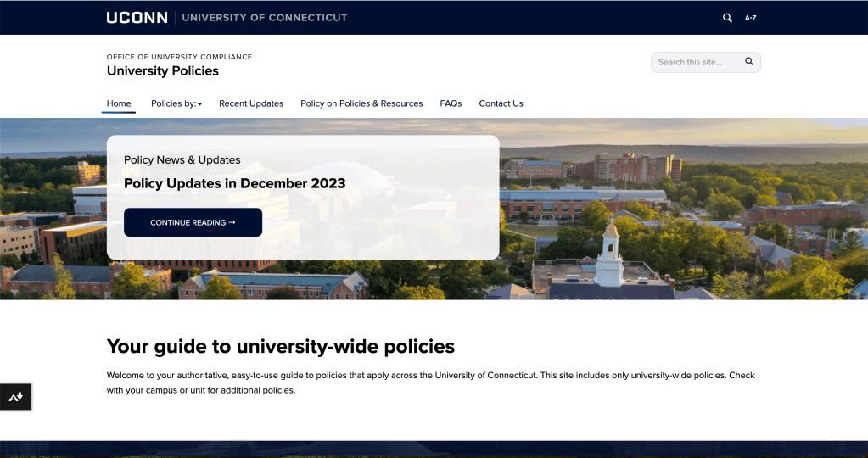Select Policy on Policies & Resources
This screenshot has height=458, width=868.
pyautogui.click(x=361, y=103)
